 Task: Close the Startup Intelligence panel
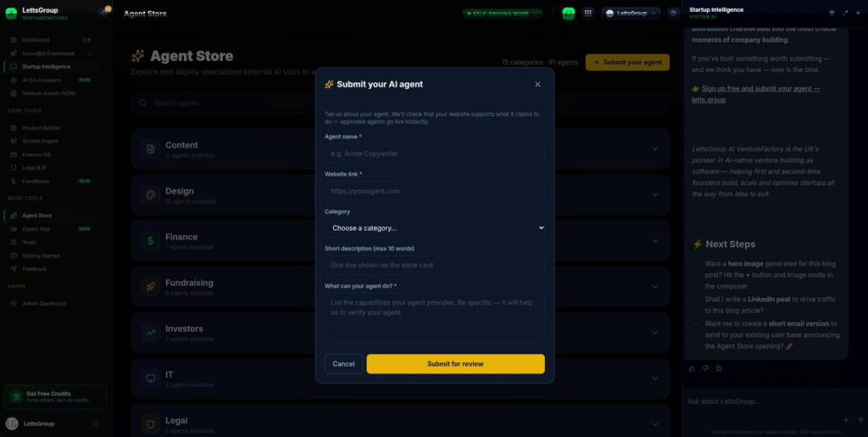coord(859,13)
